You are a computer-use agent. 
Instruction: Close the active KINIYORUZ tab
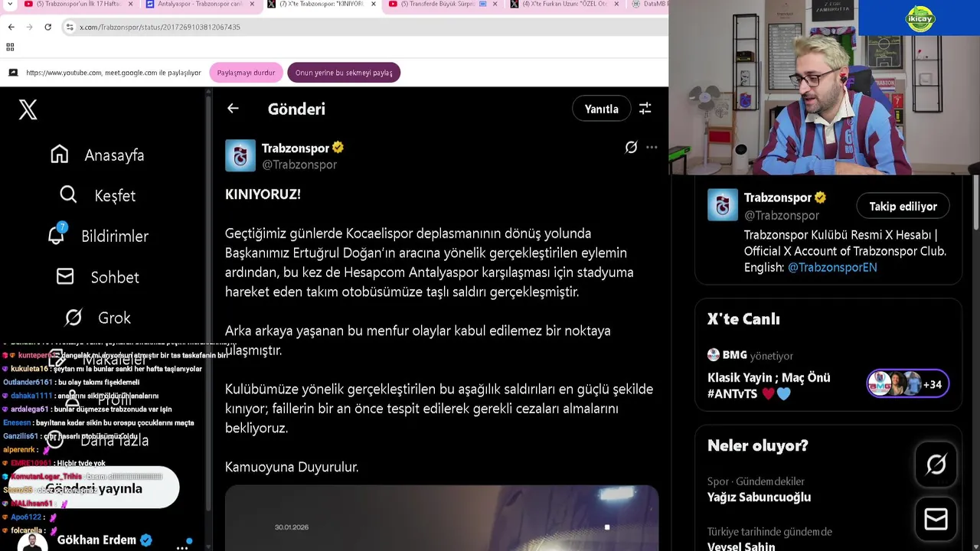pos(373,4)
